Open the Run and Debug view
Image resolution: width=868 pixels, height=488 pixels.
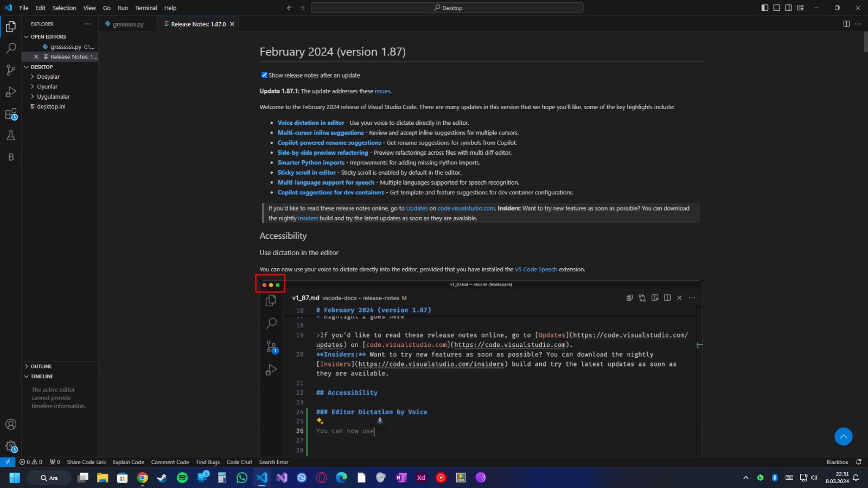(11, 92)
